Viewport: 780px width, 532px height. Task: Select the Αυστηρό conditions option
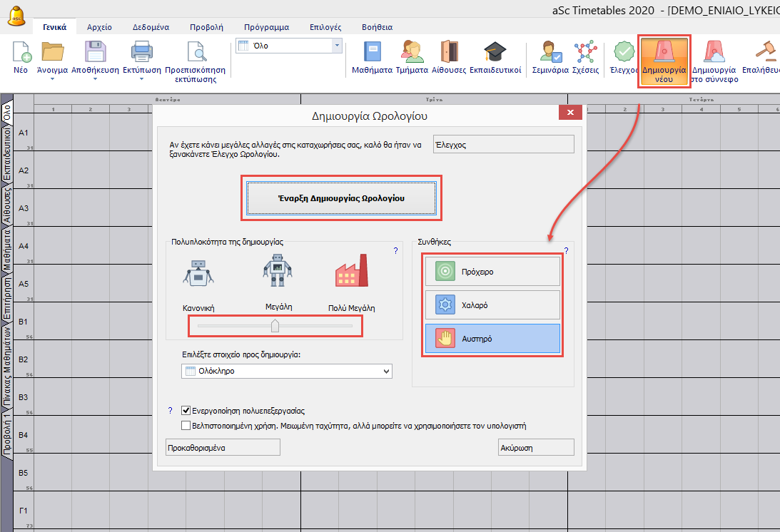[x=492, y=339]
